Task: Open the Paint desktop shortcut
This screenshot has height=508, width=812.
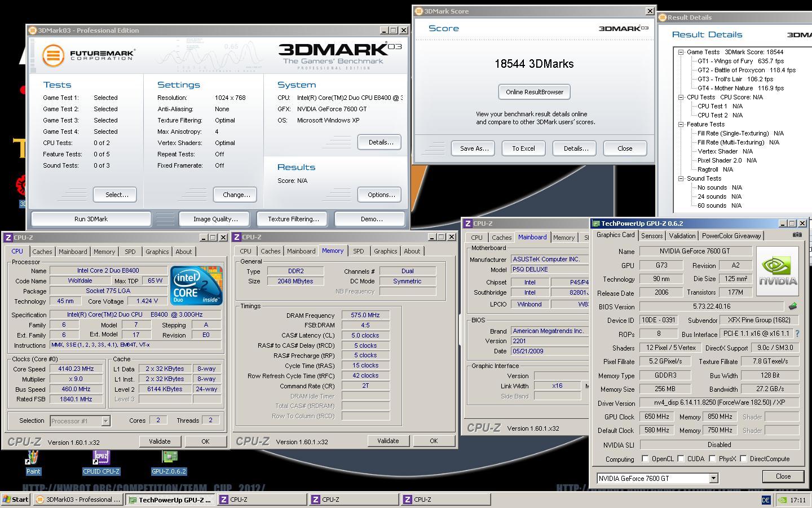Action: (33, 462)
